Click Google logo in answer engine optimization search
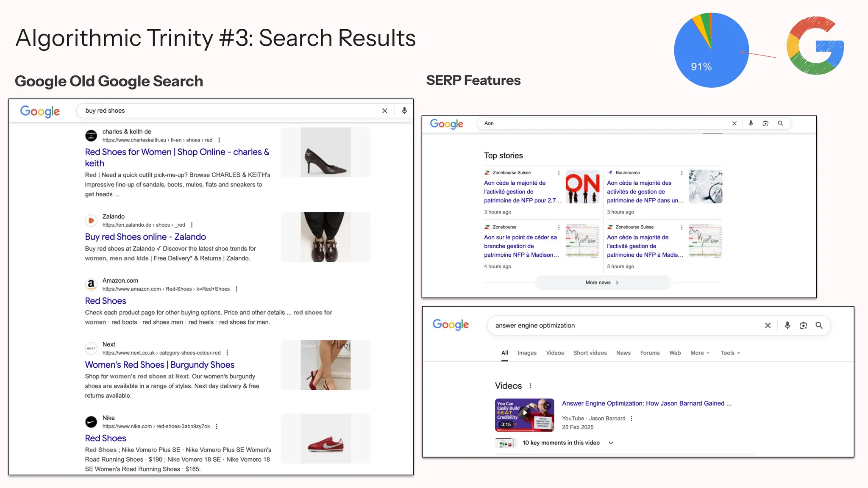This screenshot has width=868, height=488. 451,324
